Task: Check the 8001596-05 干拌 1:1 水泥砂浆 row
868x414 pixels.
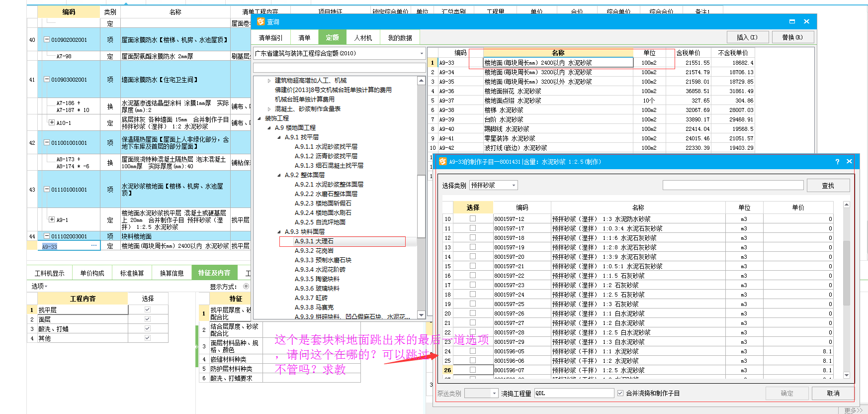Action: tap(473, 351)
